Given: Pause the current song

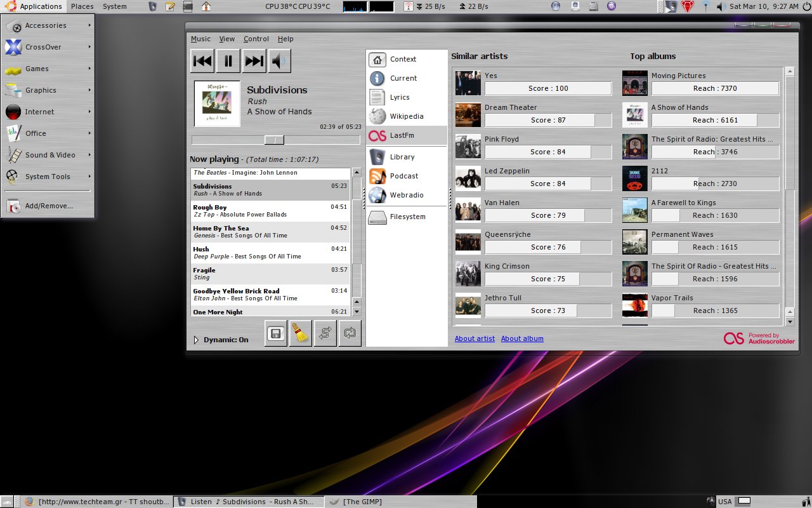Looking at the screenshot, I should pyautogui.click(x=228, y=61).
